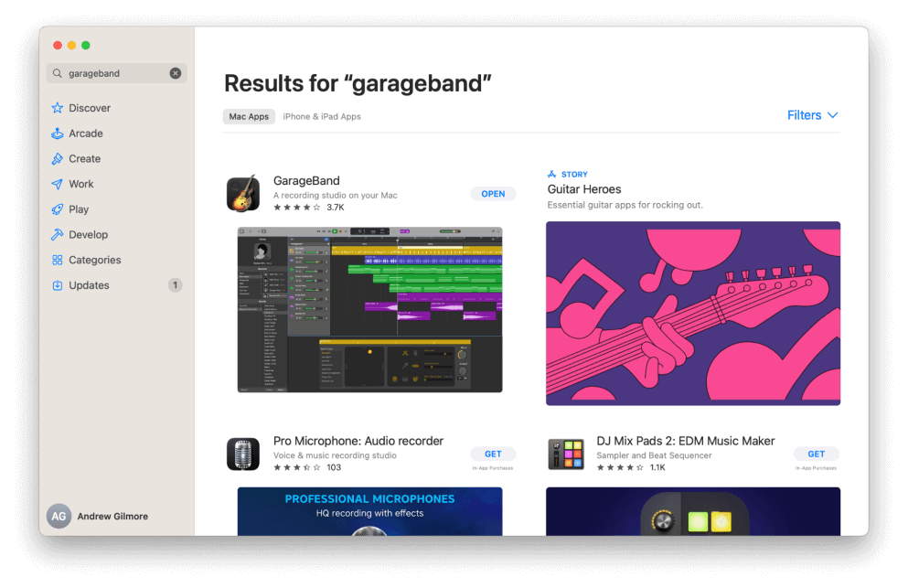
Task: Click the AG account avatar
Action: click(59, 516)
